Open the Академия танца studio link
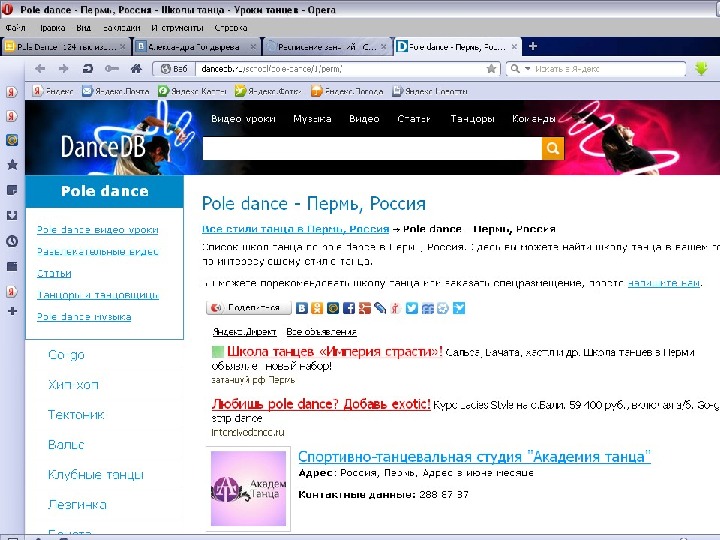This screenshot has height=540, width=720. [x=474, y=457]
